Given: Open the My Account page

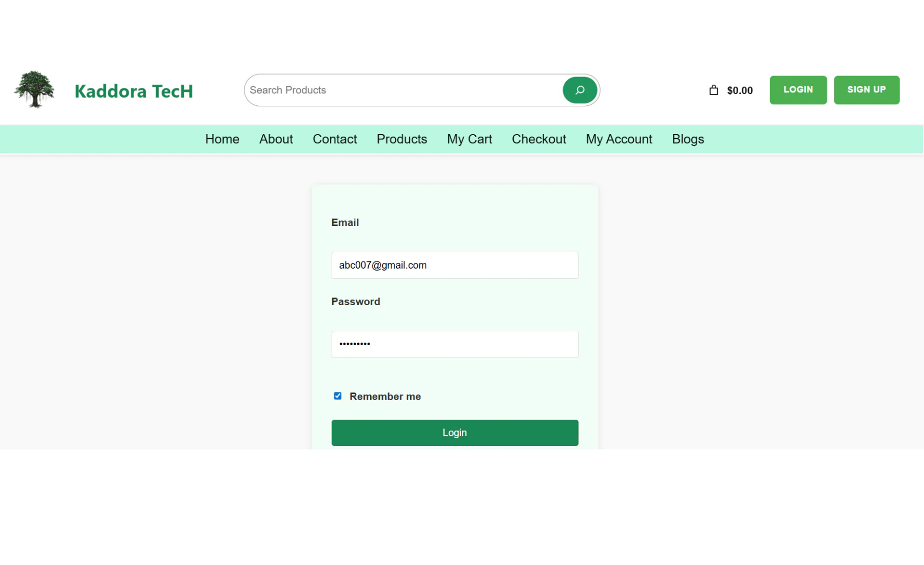Looking at the screenshot, I should [619, 139].
